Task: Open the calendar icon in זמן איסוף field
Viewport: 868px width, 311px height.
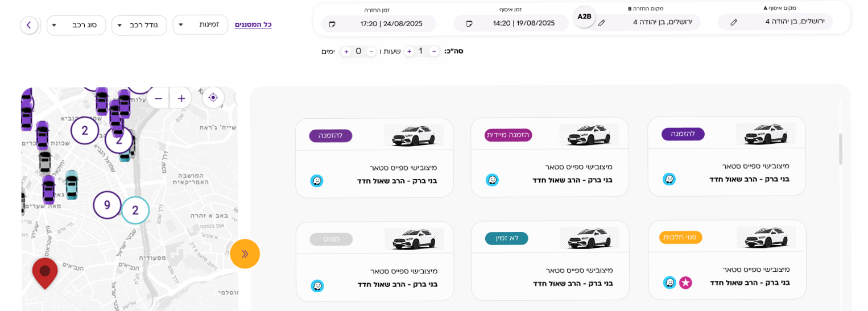Action: tap(469, 23)
